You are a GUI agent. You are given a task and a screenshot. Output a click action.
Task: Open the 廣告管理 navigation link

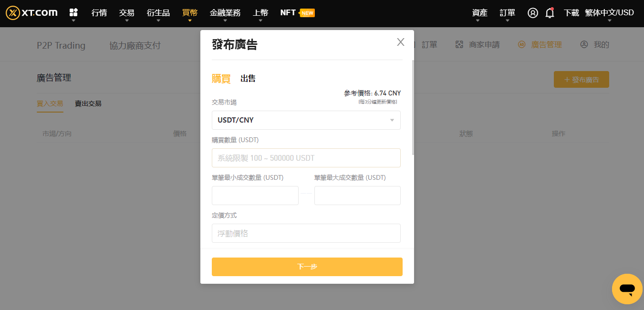click(547, 45)
